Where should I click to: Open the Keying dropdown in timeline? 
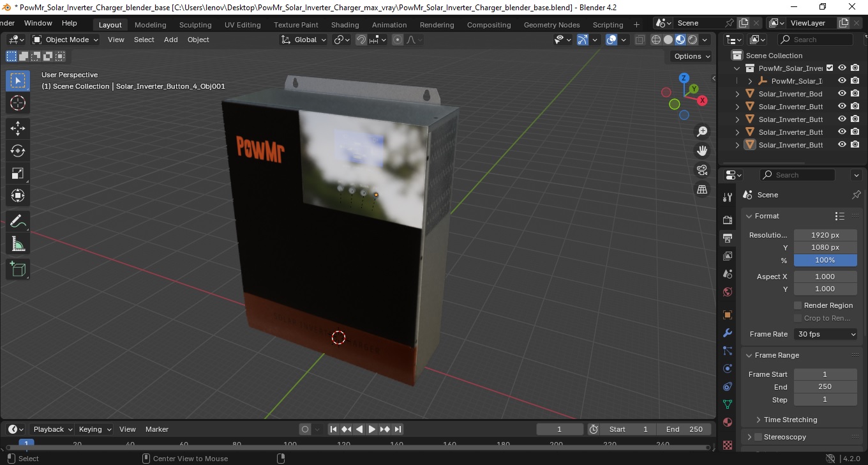click(x=94, y=429)
